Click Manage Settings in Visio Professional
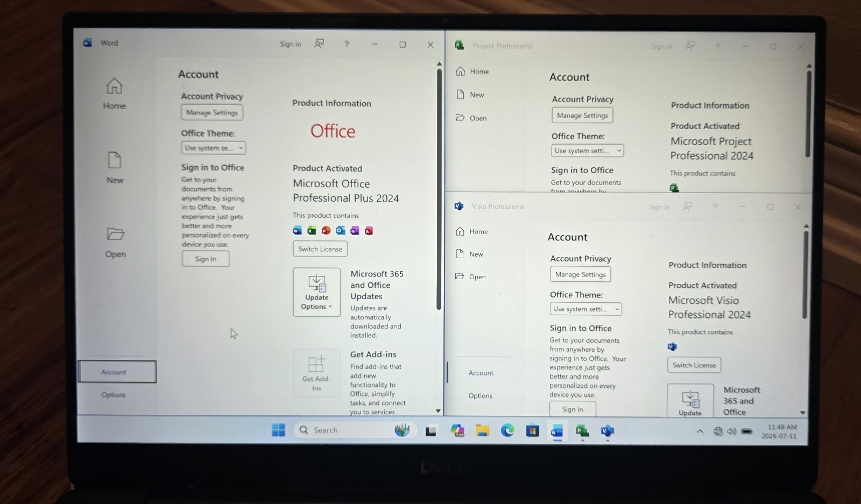Viewport: 861px width, 504px height. 581,274
